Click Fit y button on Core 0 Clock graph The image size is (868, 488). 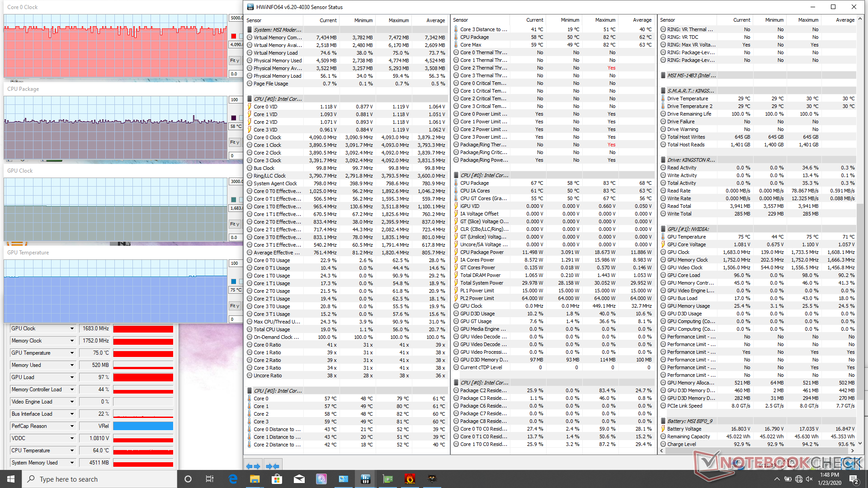[234, 61]
